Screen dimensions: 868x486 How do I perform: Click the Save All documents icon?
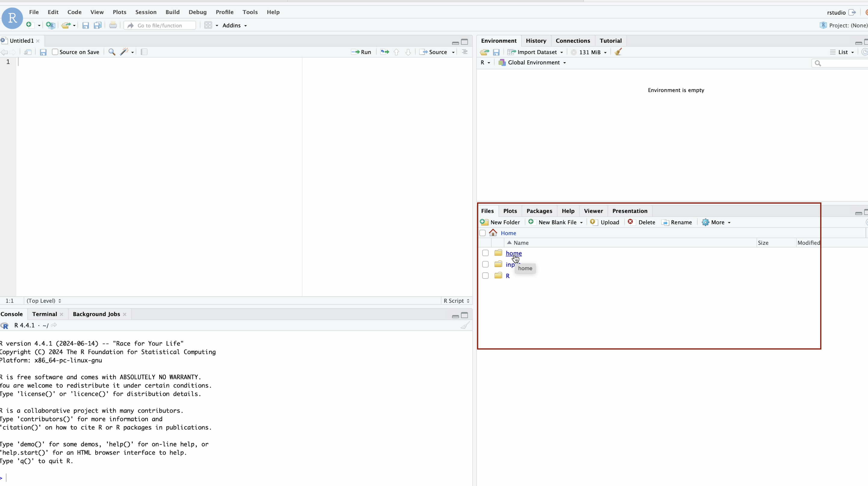point(98,25)
